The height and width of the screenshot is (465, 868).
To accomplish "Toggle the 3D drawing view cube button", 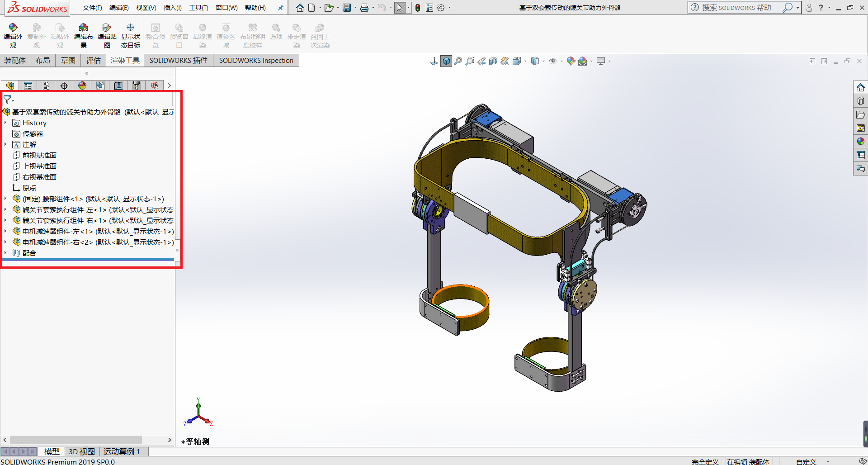I will click(446, 61).
